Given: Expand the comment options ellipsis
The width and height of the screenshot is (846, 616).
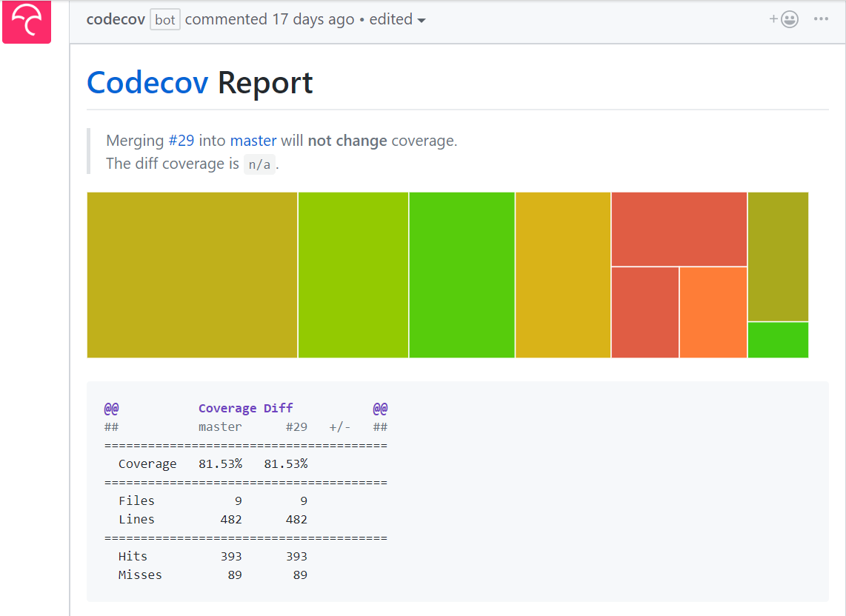Looking at the screenshot, I should [x=821, y=19].
